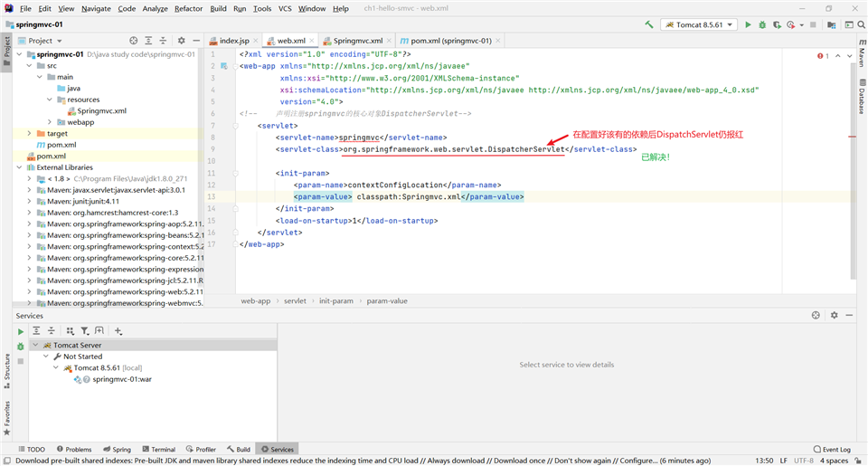Collapse the springmvc-01 project root
Image resolution: width=868 pixels, height=466 pixels.
[x=20, y=54]
